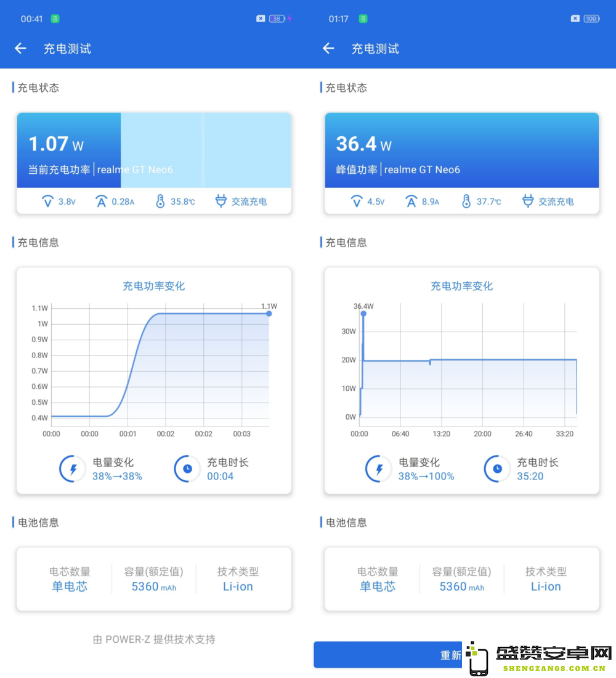Click the 13:20 time axis label
Viewport: 616px width, 678px height.
point(441,434)
